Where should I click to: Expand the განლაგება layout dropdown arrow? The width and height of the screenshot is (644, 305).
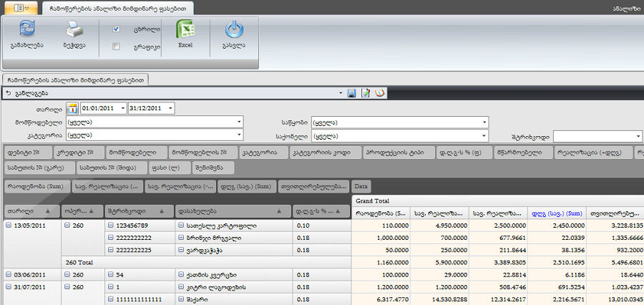[x=341, y=93]
